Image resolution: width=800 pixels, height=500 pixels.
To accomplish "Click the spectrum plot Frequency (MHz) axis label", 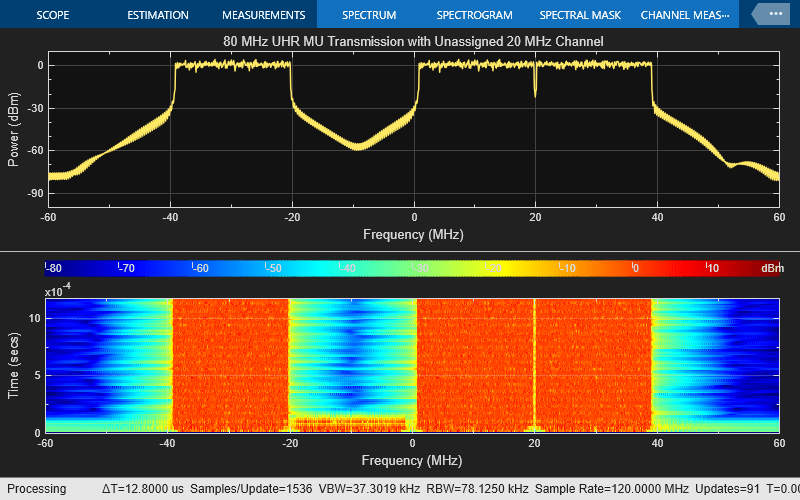I will click(x=413, y=234).
